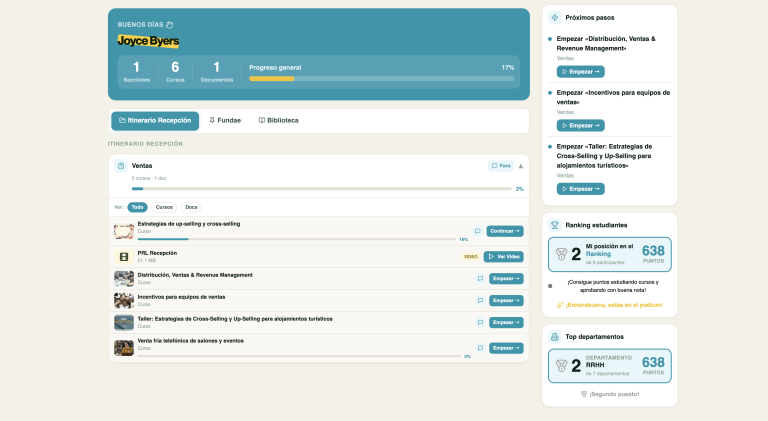Filter list by Cursos

[164, 208]
